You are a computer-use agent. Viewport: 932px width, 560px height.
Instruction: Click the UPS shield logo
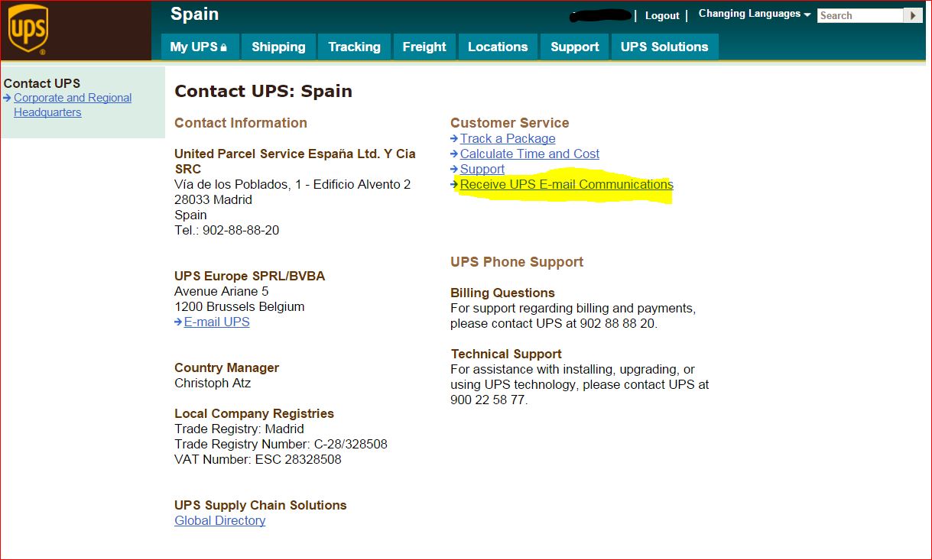click(x=28, y=30)
